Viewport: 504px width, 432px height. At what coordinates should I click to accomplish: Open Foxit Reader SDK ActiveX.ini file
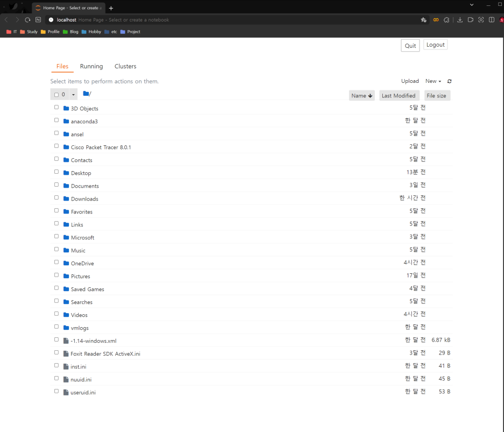[x=106, y=353]
